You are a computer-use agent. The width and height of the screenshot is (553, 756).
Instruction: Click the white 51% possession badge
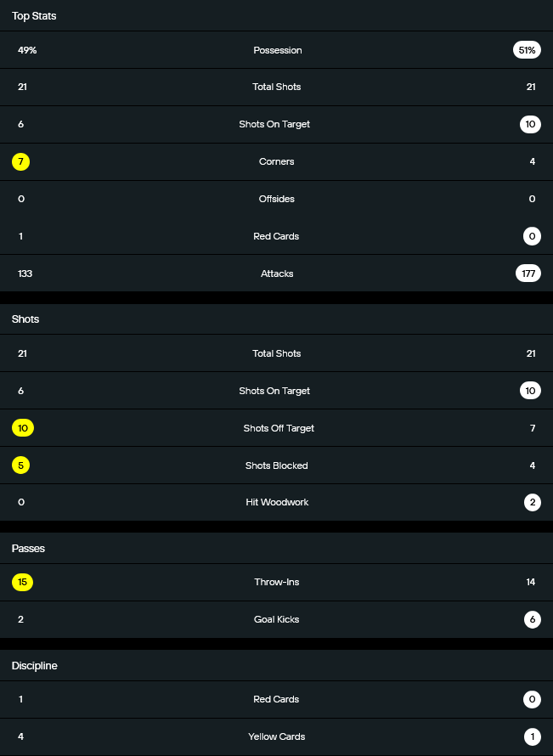527,50
